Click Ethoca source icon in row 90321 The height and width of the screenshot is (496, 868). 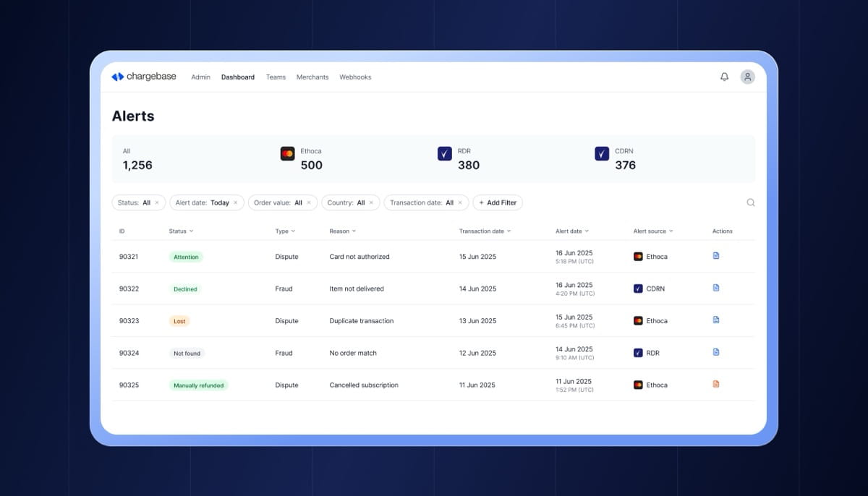(638, 257)
